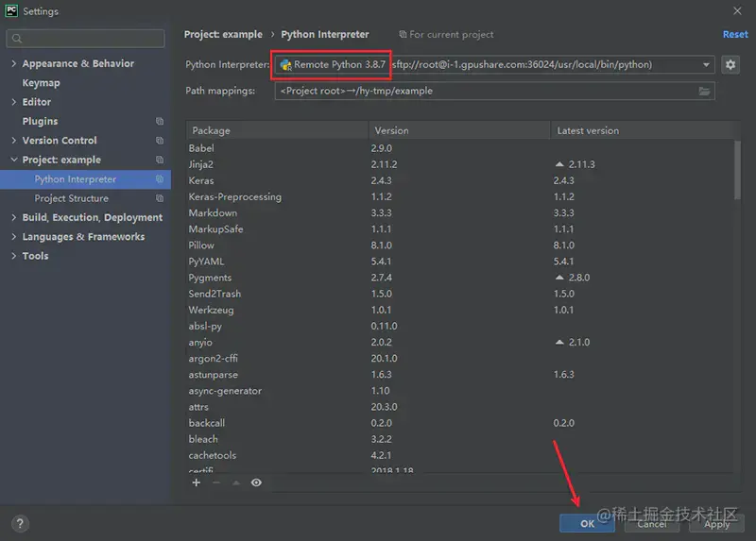Click the uninstall package minus icon

(x=216, y=482)
